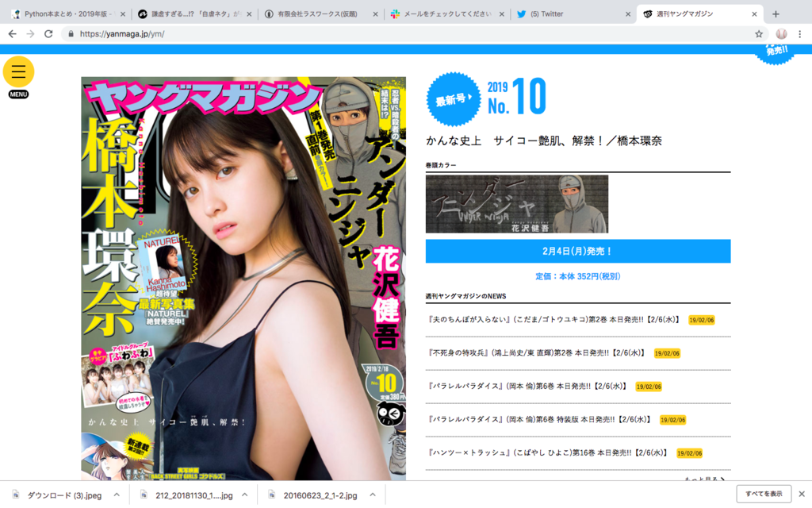812x508 pixels.
Task: Open the Chrome profile avatar
Action: tap(781, 34)
